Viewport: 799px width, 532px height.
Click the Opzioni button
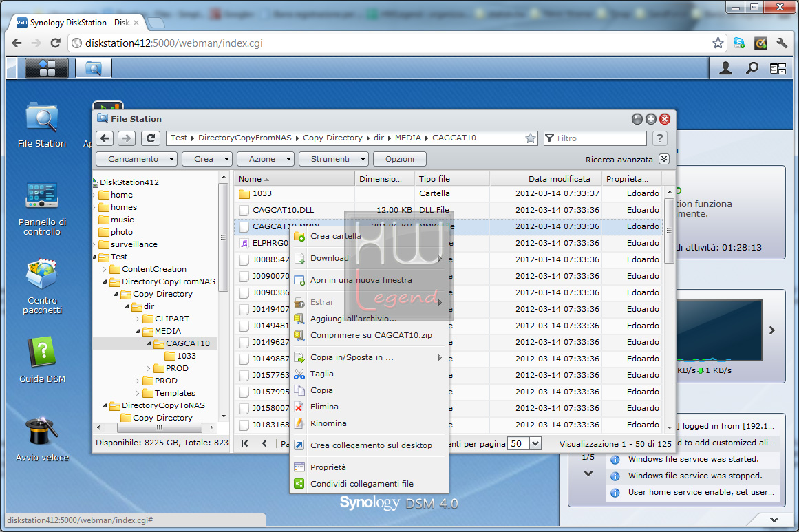click(x=399, y=159)
